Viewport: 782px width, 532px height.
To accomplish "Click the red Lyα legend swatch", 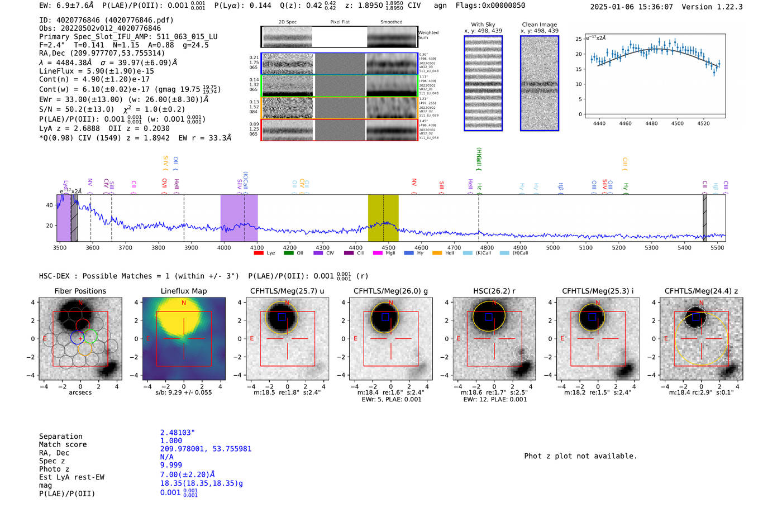I will (x=259, y=253).
